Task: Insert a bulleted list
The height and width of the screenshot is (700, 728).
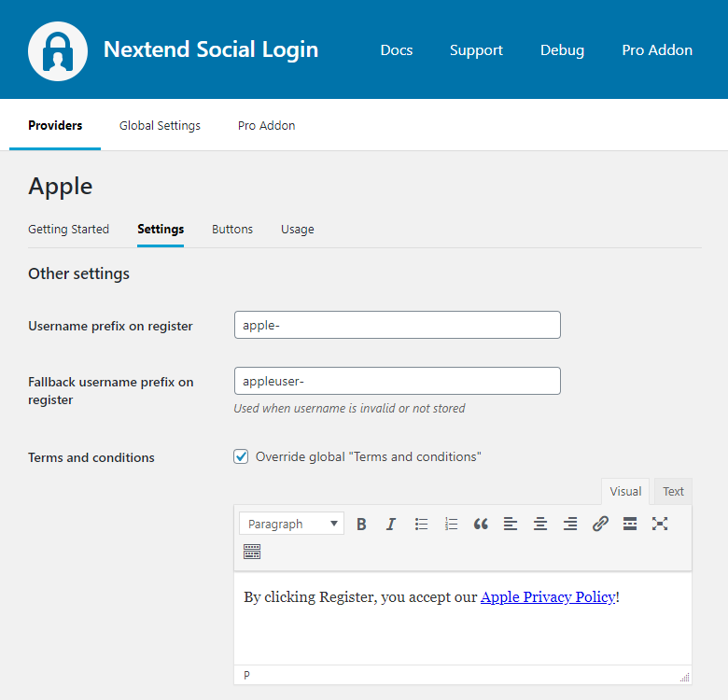Action: 421,524
